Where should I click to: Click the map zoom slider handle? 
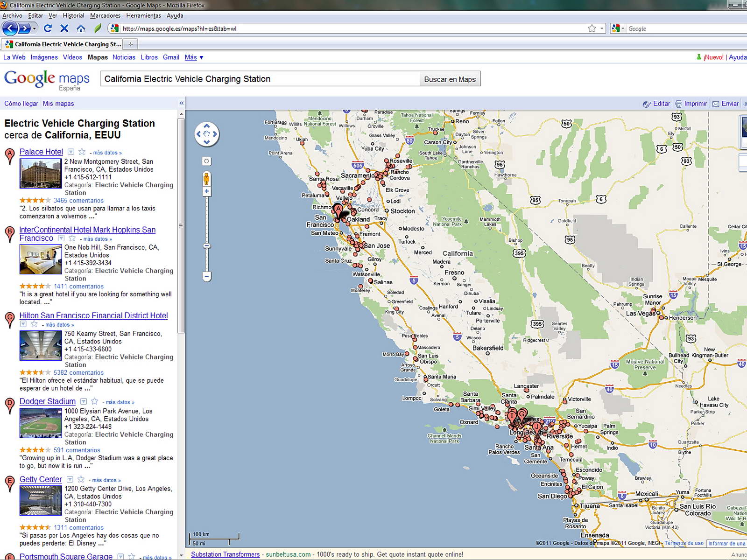[207, 246]
